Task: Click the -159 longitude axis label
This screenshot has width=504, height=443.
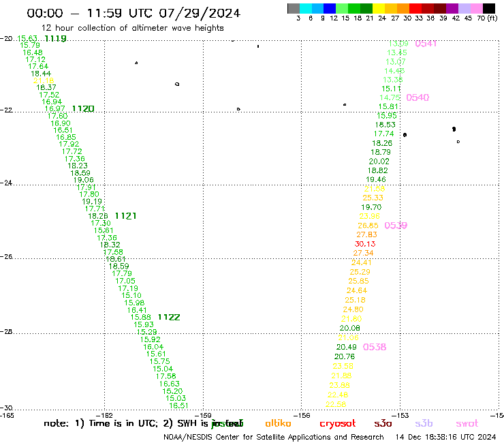Action: 203,416
